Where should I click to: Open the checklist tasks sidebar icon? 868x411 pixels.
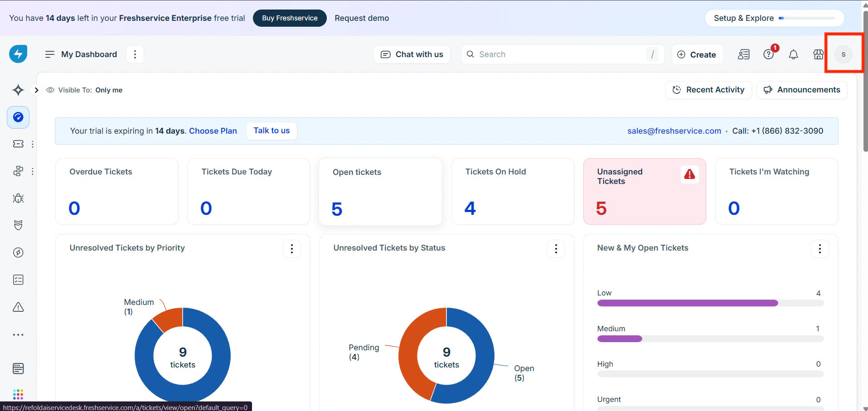[x=18, y=280]
